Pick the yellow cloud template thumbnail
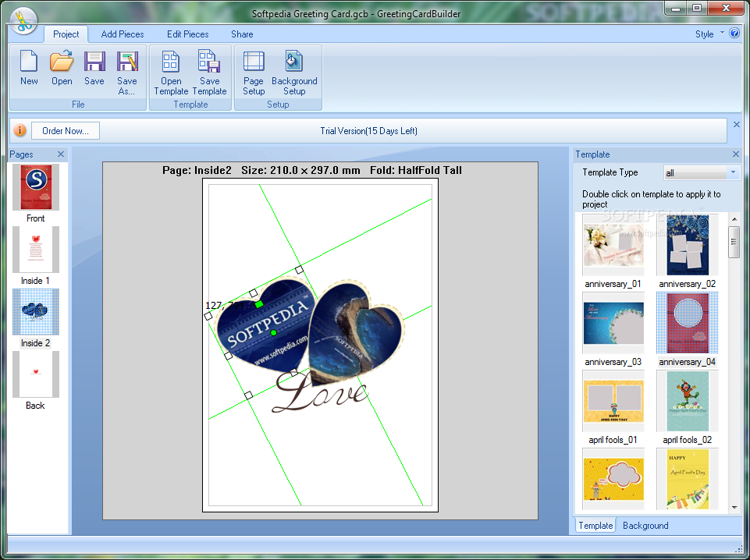Image resolution: width=750 pixels, height=560 pixels. tap(613, 479)
